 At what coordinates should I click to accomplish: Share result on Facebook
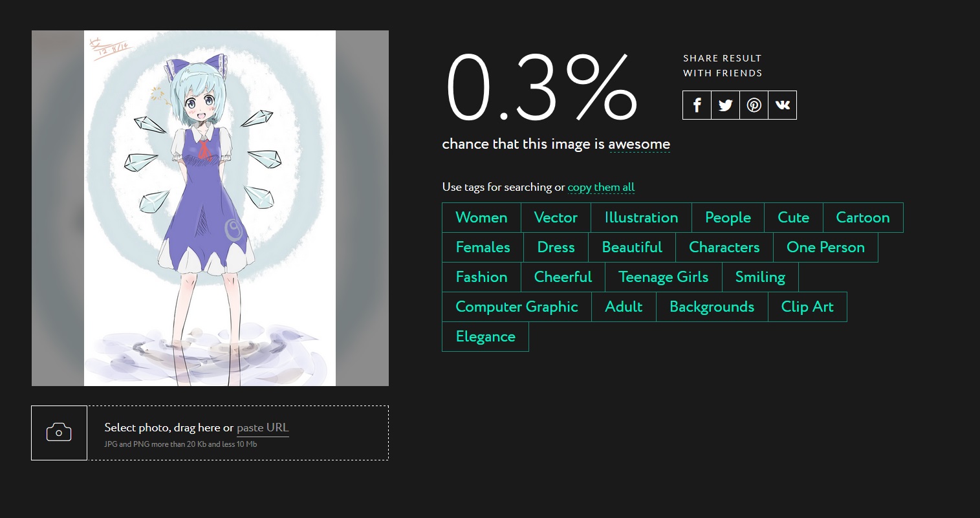697,105
